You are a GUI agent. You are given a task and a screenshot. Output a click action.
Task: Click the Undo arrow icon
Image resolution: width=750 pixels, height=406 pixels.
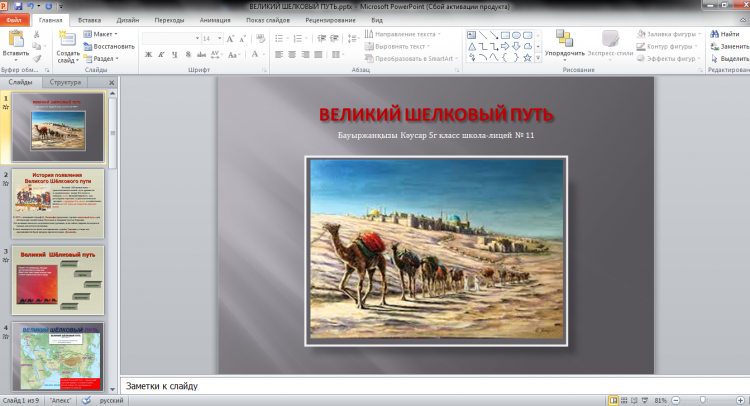[x=31, y=6]
